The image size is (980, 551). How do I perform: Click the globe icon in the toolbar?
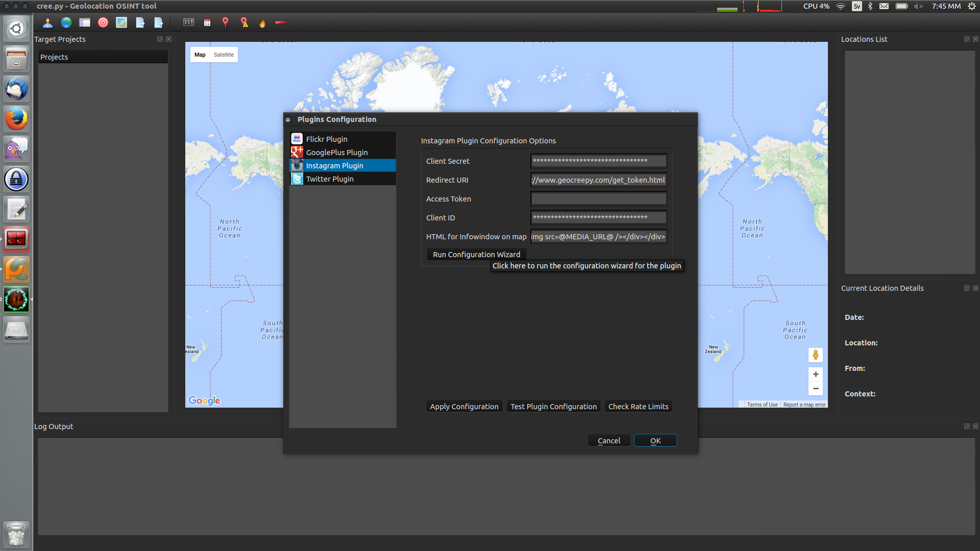point(66,22)
